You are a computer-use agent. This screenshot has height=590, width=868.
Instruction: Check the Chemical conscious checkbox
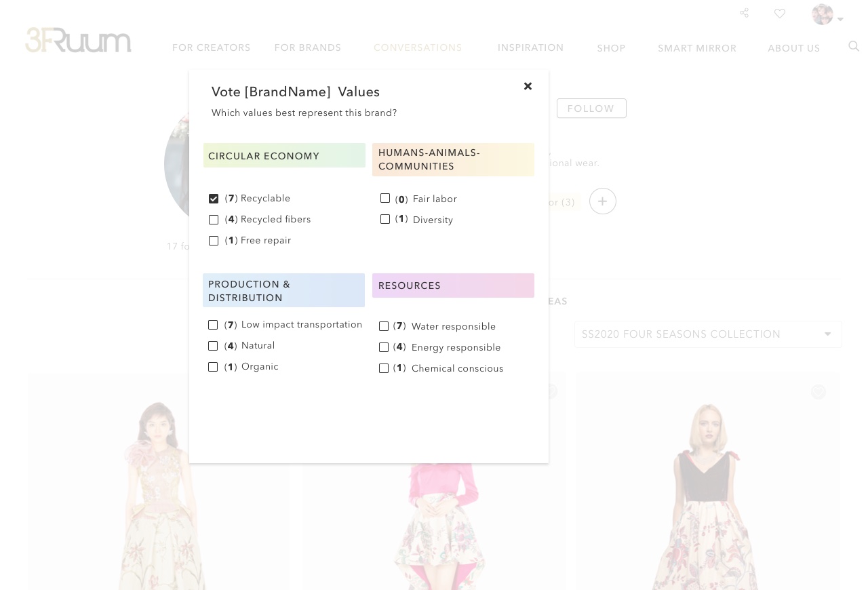pos(384,368)
